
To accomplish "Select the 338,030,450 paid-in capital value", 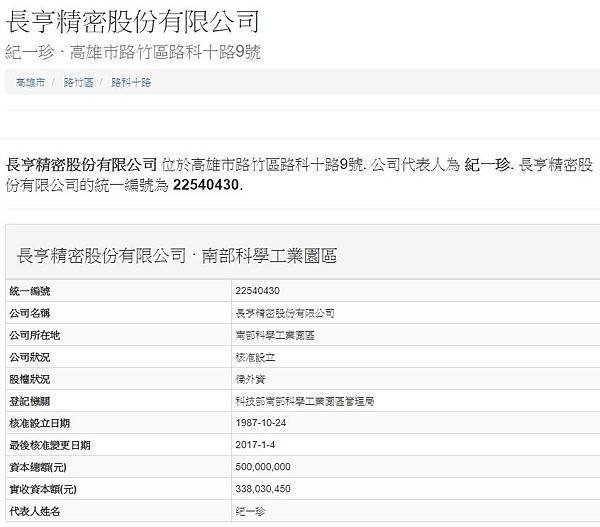I will 263,489.
